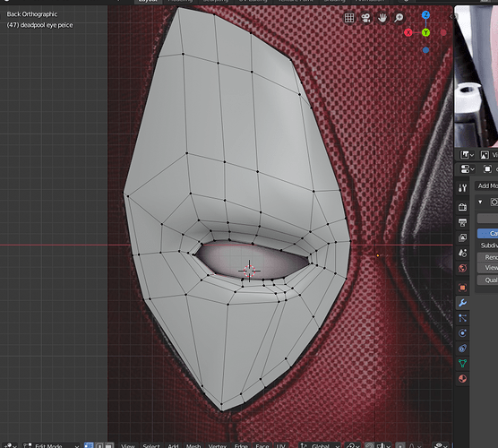Click the reference image in image editor
498x448 pixels.
(x=477, y=76)
